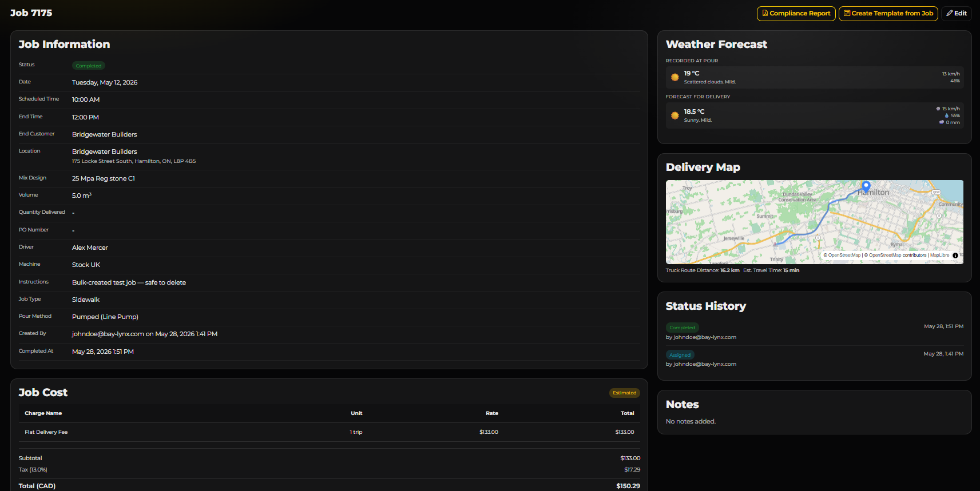Click instructions 'Bulk-created test job — safe to delete'
The width and height of the screenshot is (980, 491).
click(x=129, y=282)
